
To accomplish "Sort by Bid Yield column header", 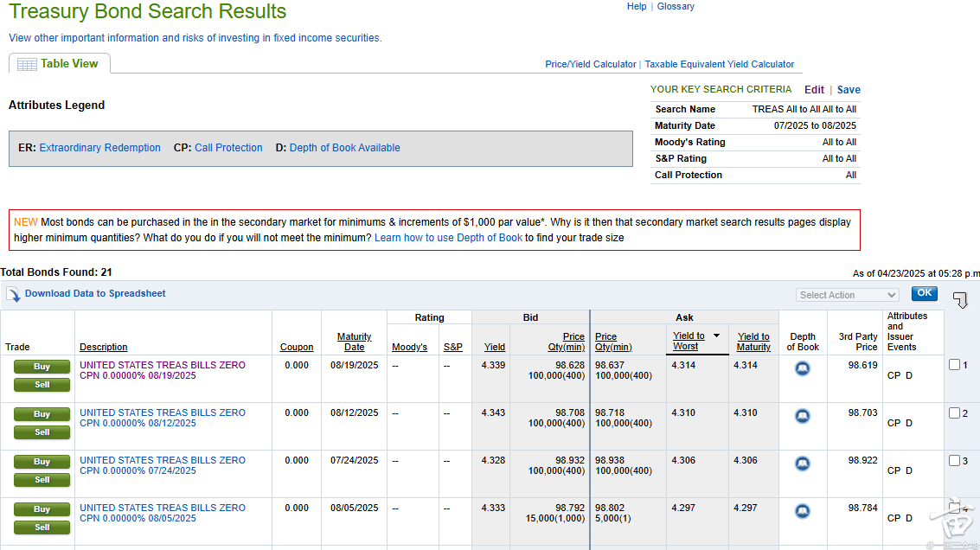I will [x=495, y=347].
